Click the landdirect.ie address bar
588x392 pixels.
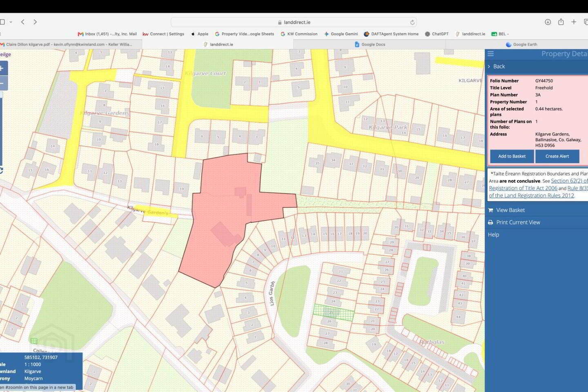point(294,22)
